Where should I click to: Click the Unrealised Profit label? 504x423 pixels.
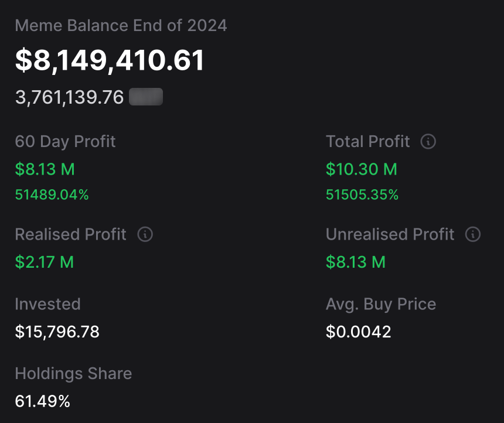[390, 234]
